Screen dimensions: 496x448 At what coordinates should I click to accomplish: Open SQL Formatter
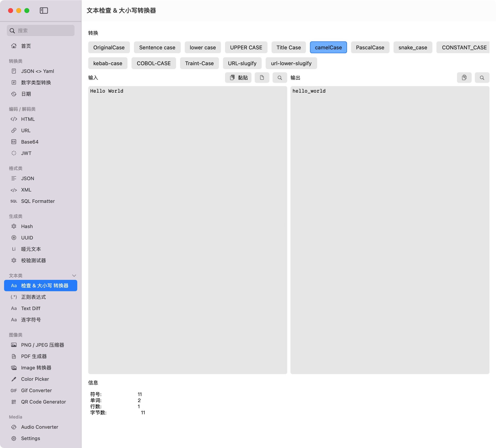click(x=41, y=201)
